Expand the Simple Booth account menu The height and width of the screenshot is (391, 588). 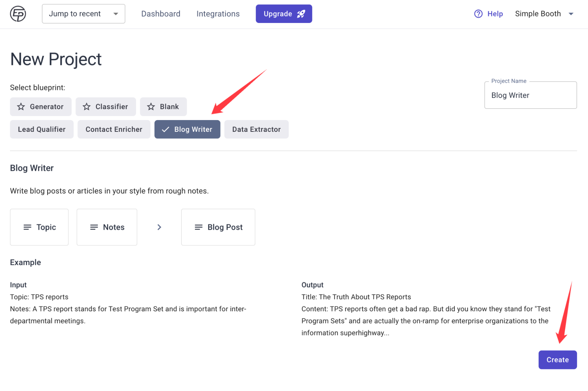pyautogui.click(x=544, y=14)
